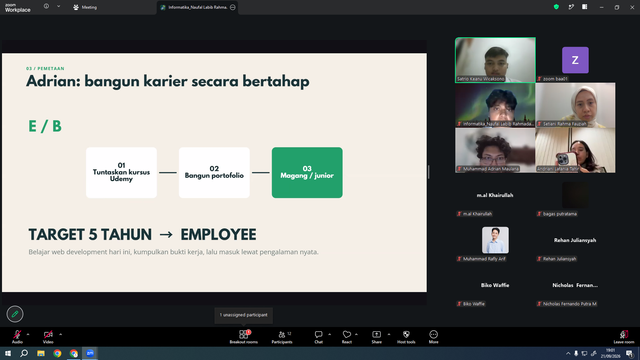This screenshot has height=360, width=640.
Task: Click the Leave room button
Action: 624,337
